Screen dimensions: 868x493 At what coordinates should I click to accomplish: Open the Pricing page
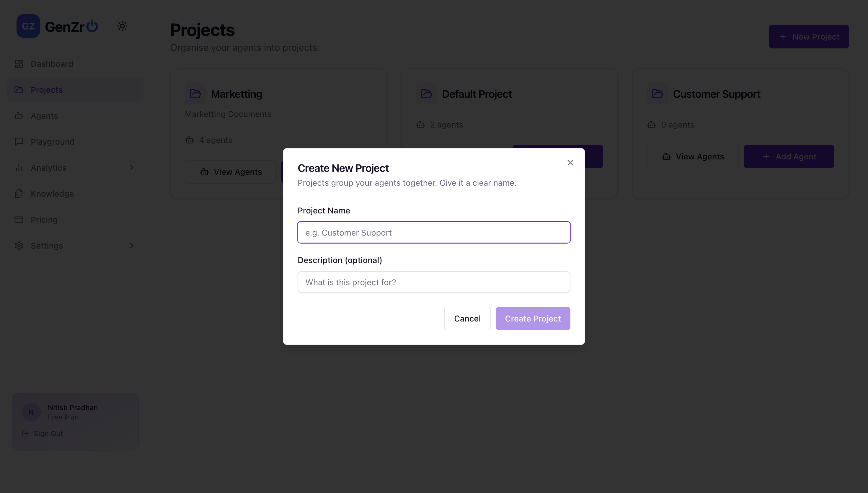(44, 219)
